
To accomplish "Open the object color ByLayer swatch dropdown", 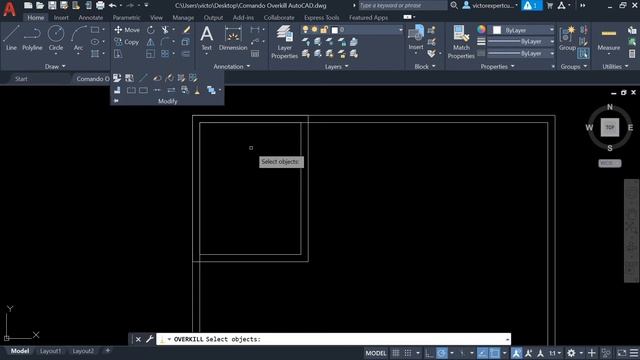I will 523,30.
